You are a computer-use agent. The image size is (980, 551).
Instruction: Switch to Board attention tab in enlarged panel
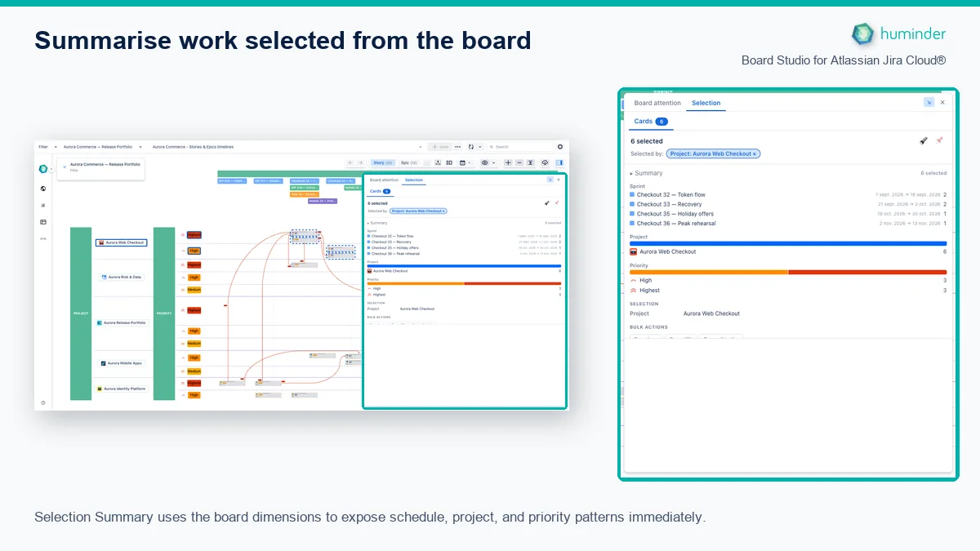pos(657,103)
